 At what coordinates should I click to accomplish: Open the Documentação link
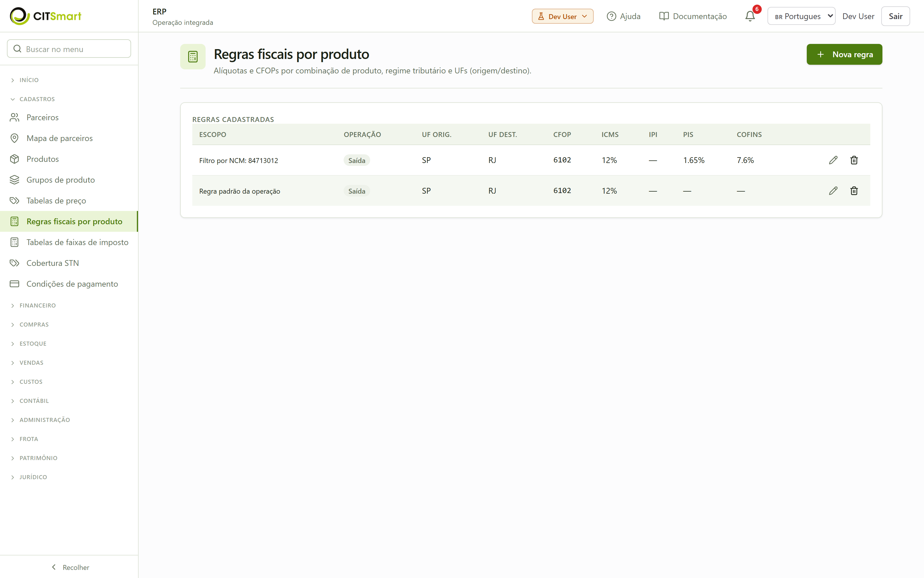coord(693,16)
